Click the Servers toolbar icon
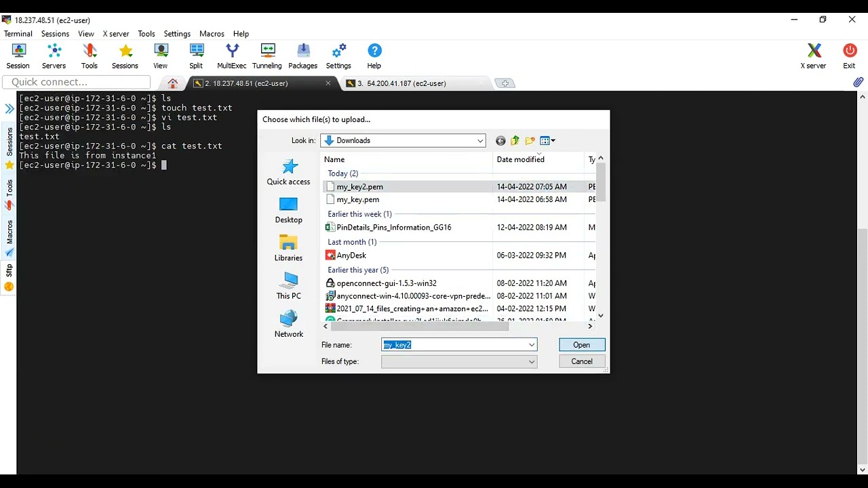 coord(54,56)
